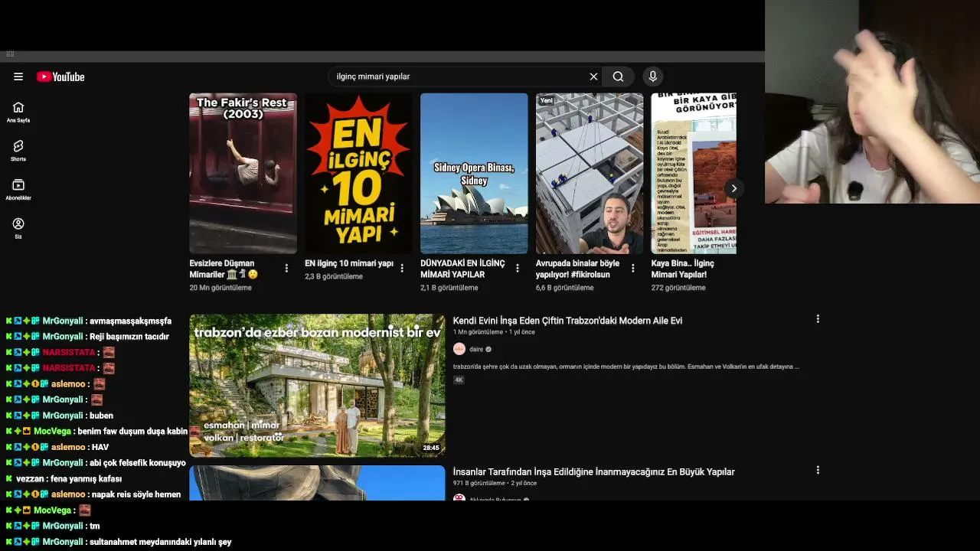The height and width of the screenshot is (551, 980).
Task: Play the EN İLGİNÇ 10 MİMARİ YAPI short thumbnail
Action: (358, 174)
